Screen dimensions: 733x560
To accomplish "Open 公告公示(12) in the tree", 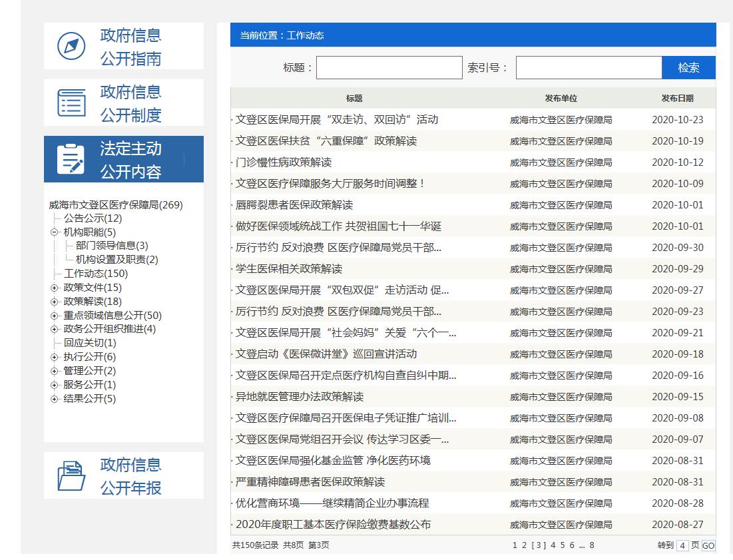I will (x=93, y=218).
